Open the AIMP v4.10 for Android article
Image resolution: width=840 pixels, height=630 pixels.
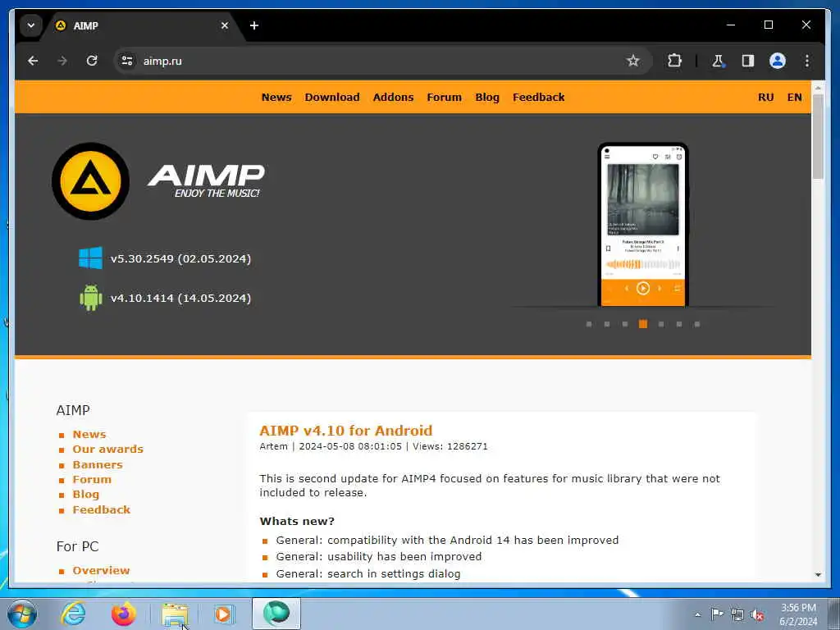(x=345, y=430)
